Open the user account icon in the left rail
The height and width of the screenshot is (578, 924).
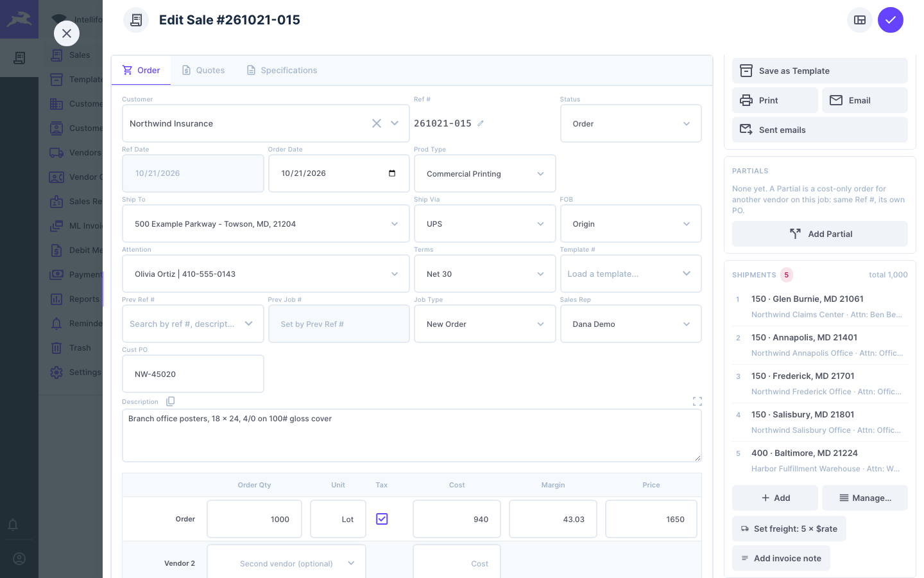19,559
